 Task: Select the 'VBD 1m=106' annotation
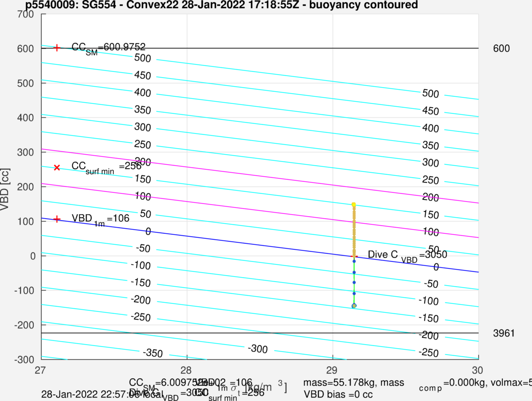click(100, 220)
